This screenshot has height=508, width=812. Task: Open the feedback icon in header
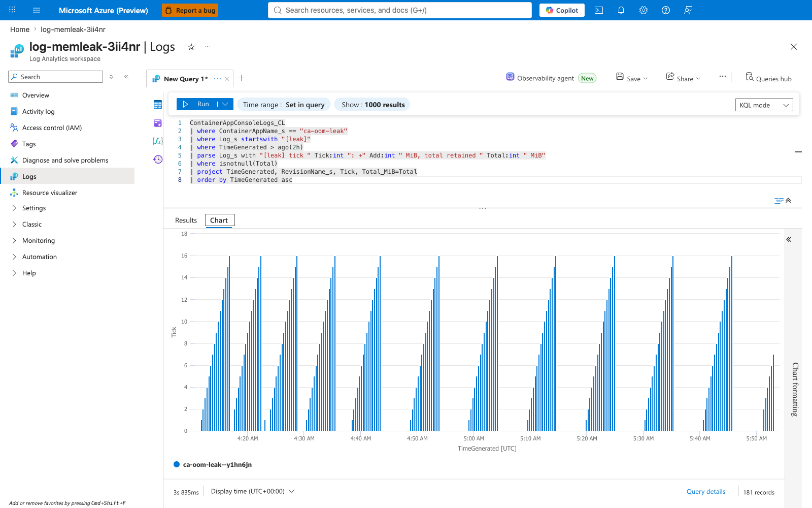tap(688, 10)
